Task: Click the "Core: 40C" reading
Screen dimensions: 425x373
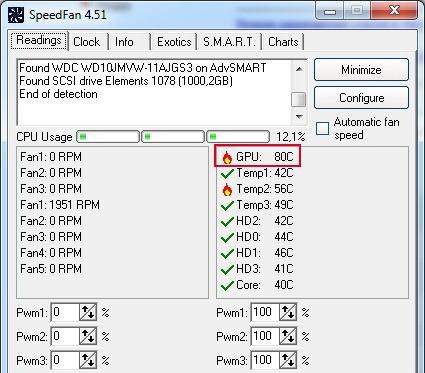Action: tap(265, 285)
